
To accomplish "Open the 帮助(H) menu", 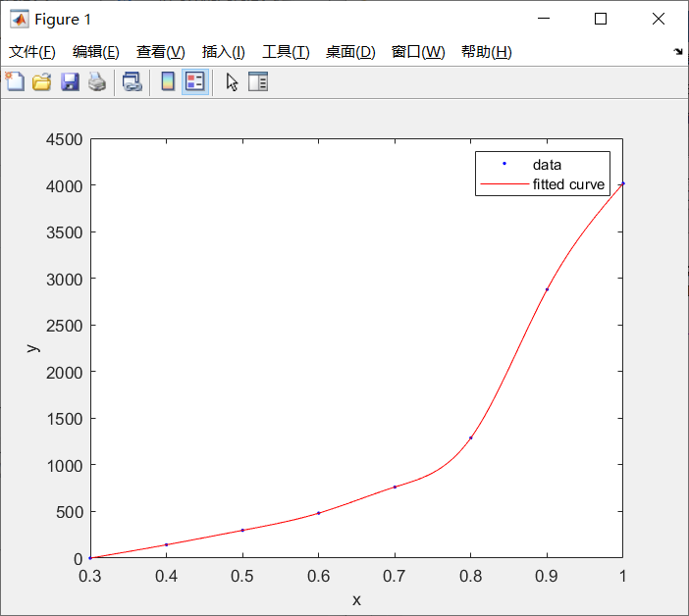I will point(487,52).
